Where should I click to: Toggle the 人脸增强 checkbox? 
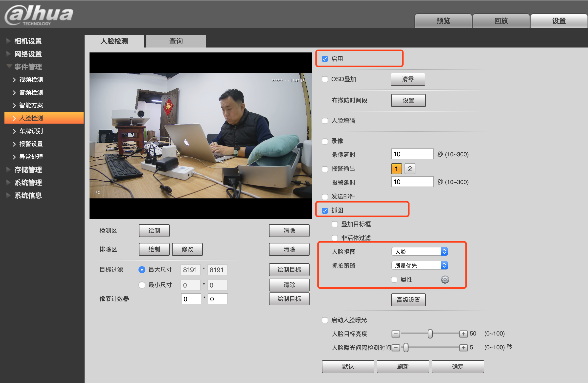pos(325,121)
